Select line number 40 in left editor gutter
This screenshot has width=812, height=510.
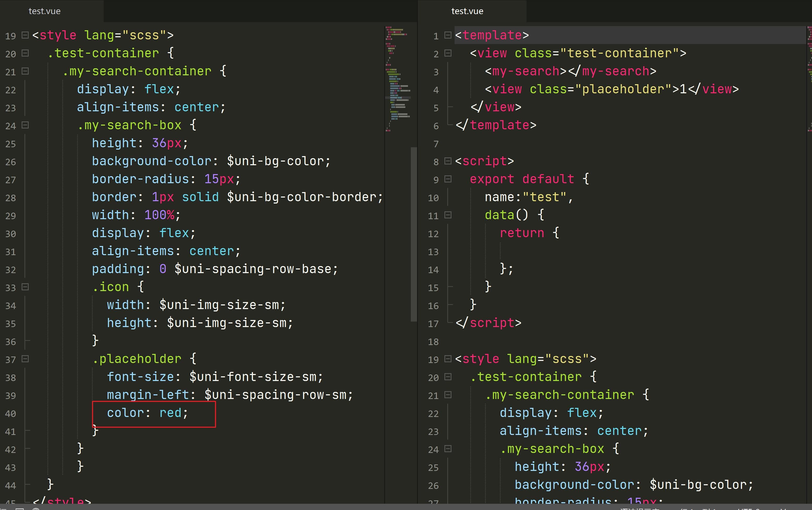(x=10, y=414)
